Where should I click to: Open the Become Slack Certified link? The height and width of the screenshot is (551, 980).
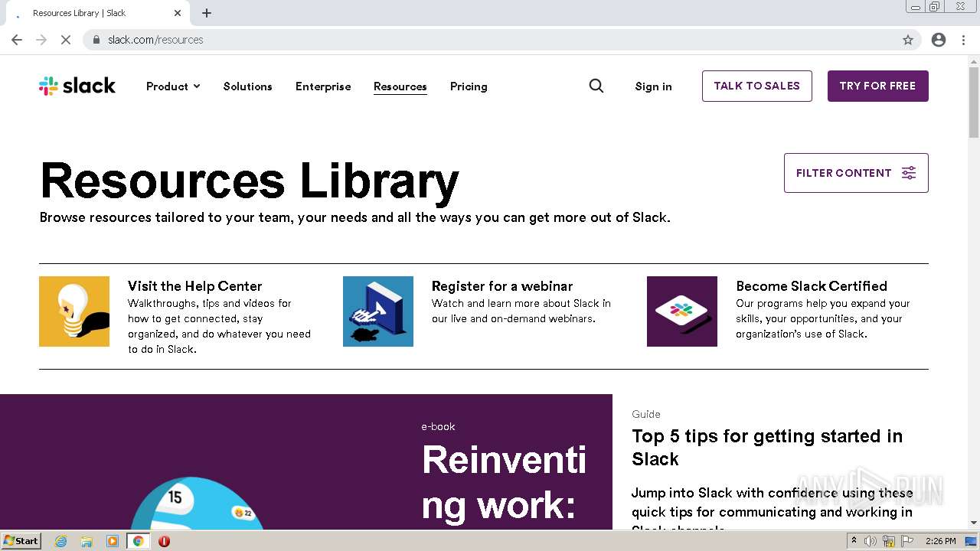812,286
